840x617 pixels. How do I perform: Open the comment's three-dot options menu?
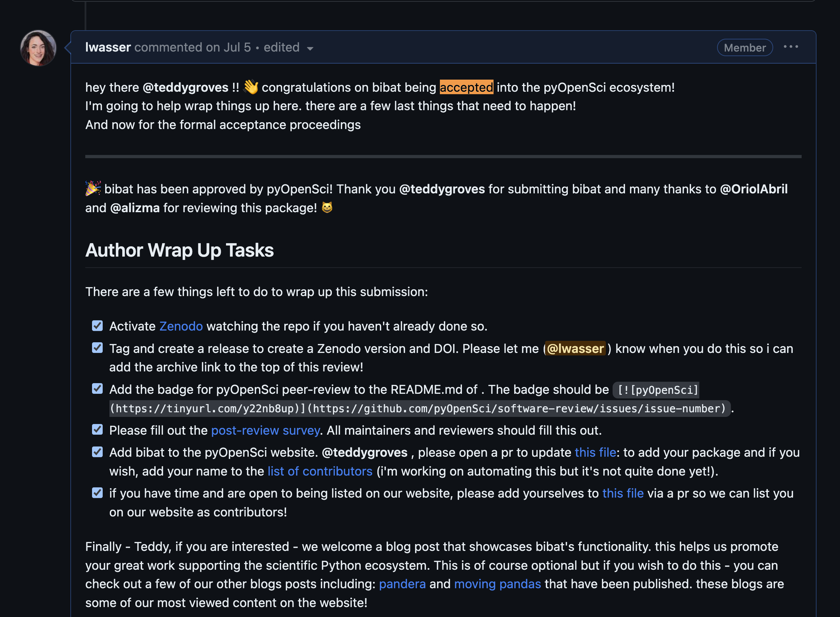790,47
